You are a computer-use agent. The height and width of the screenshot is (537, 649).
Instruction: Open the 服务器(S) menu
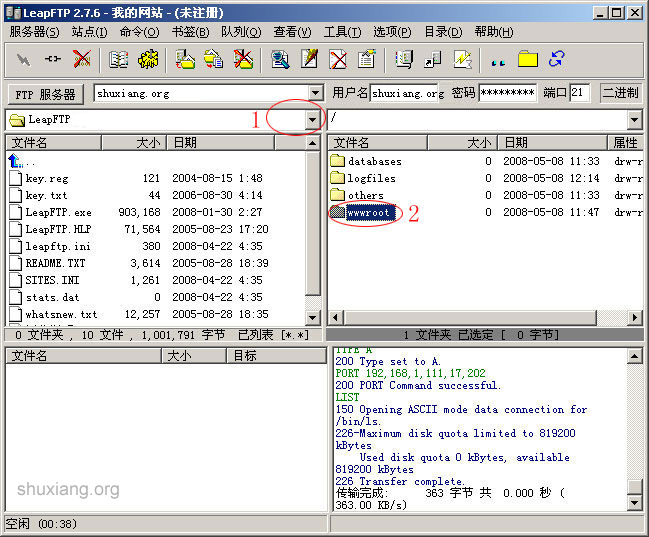[x=34, y=32]
